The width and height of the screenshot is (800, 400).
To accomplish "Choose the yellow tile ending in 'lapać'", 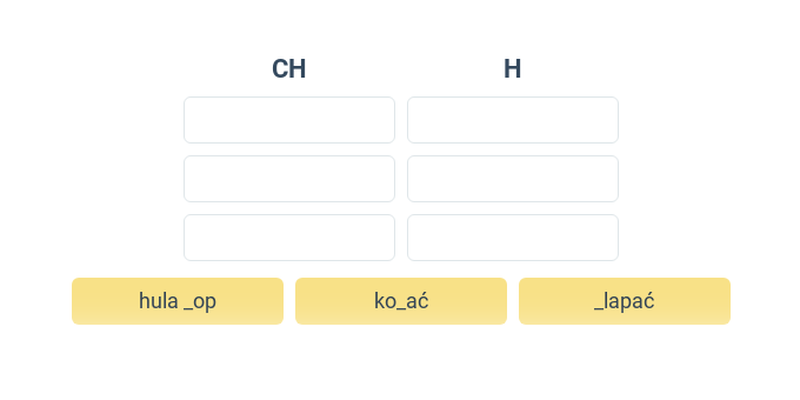I will [624, 301].
